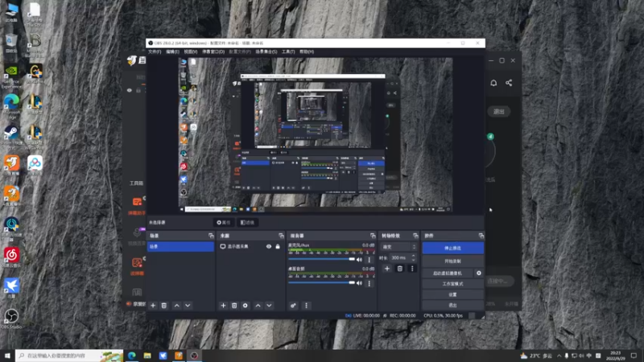The height and width of the screenshot is (362, 644).
Task: Open the View (V) menu
Action: pos(191,51)
